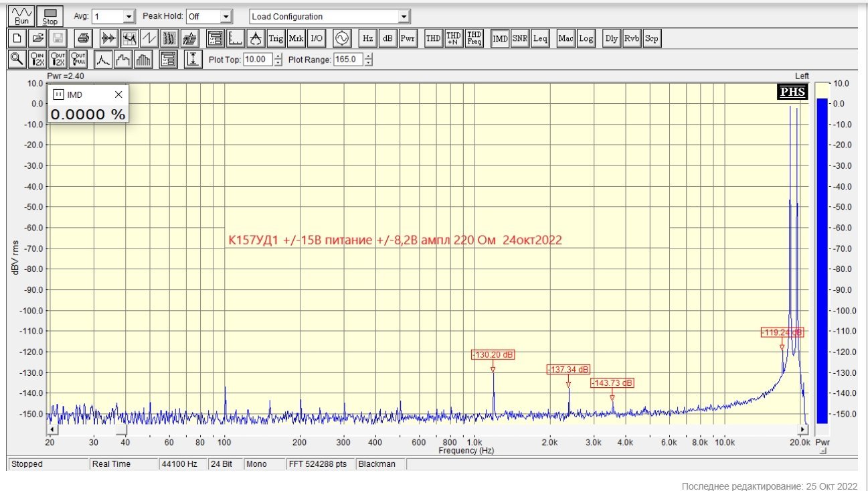
Task: Enable the SNR measurement button
Action: (520, 38)
